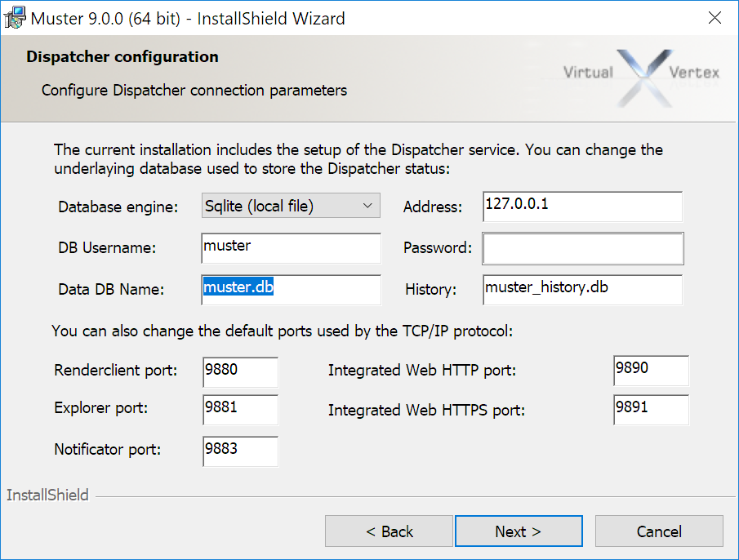Screen dimensions: 739x560
Task: Cancel the installation
Action: [659, 531]
